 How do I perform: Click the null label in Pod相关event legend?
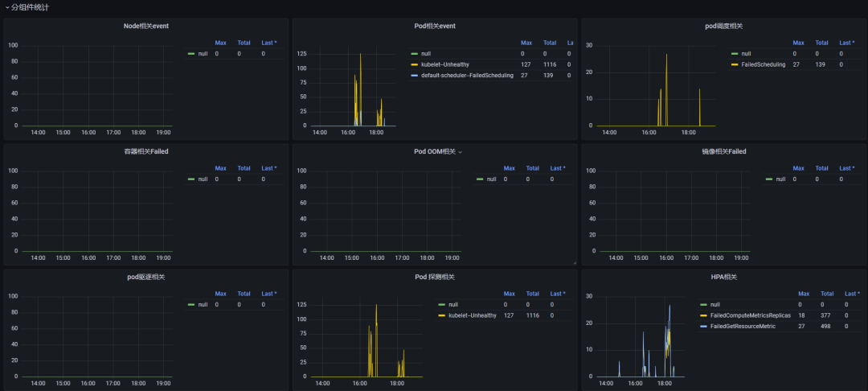click(426, 54)
